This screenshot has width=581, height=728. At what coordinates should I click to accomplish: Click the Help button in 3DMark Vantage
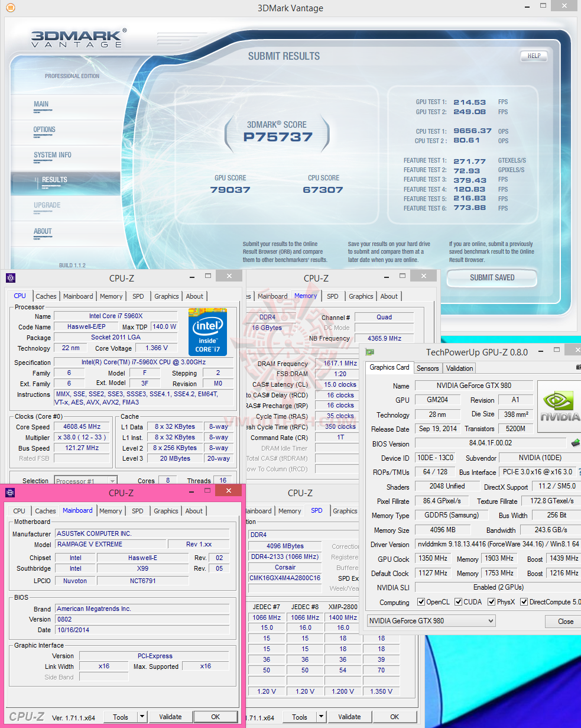click(x=534, y=56)
